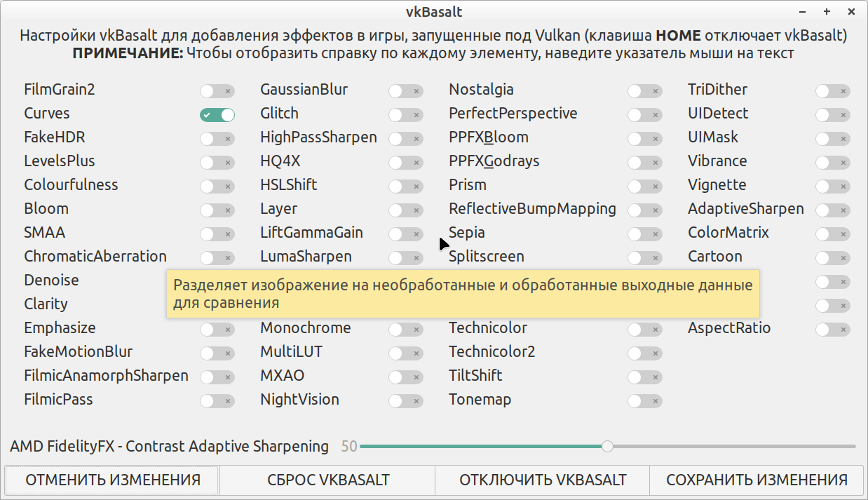Viewport: 868px width, 500px height.
Task: Switch on the Vignette effect
Action: 832,187
